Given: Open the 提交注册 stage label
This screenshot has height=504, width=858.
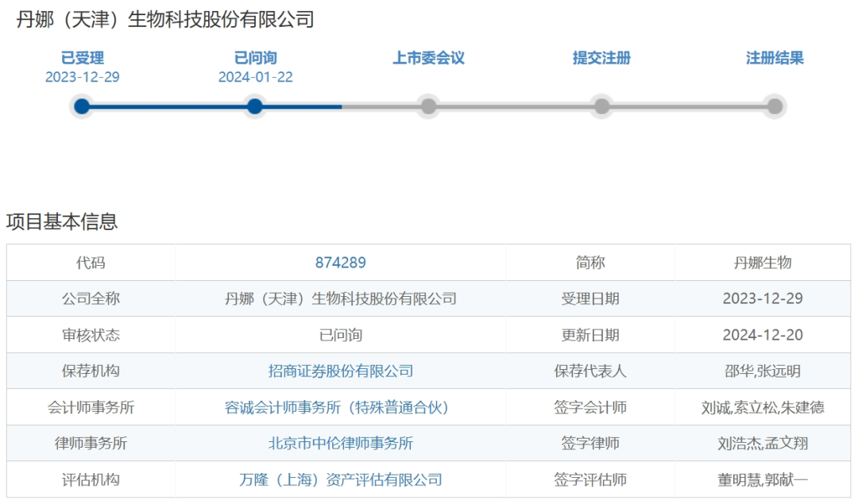Looking at the screenshot, I should click(x=601, y=58).
